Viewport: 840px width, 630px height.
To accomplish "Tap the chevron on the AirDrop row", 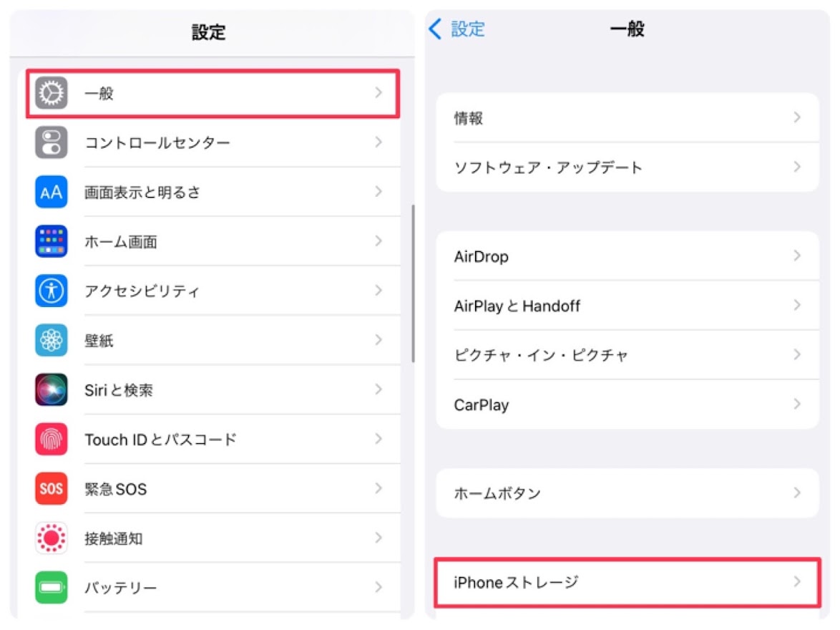I will [797, 256].
